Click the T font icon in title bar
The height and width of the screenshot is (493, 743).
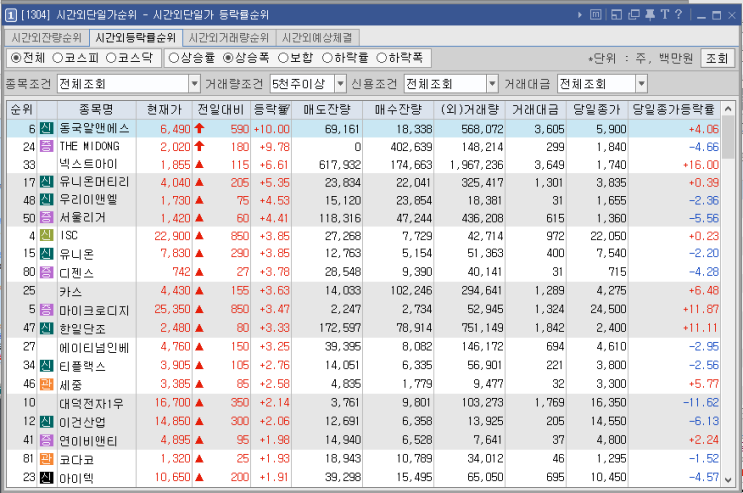coord(665,15)
